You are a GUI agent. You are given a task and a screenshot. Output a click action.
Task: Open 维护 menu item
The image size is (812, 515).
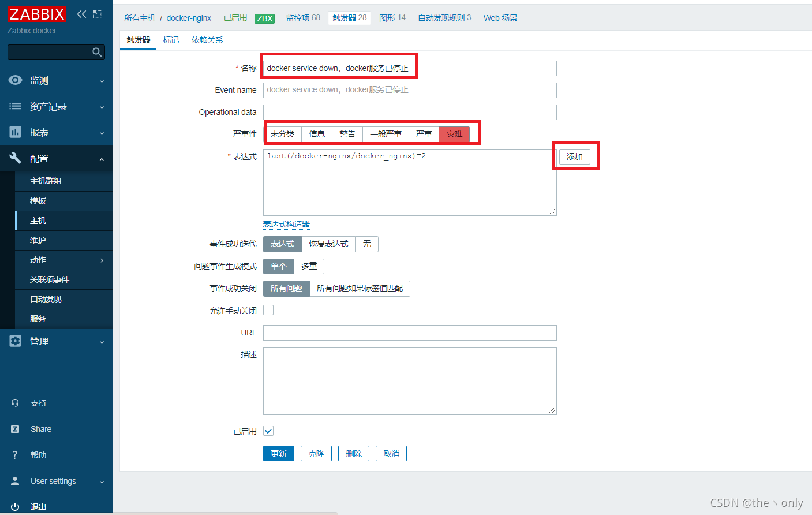64,240
